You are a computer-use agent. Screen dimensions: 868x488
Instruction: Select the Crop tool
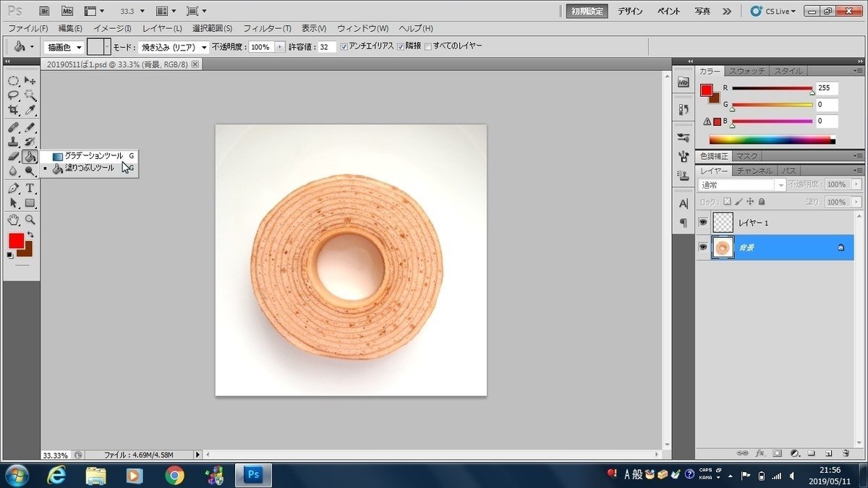(14, 110)
